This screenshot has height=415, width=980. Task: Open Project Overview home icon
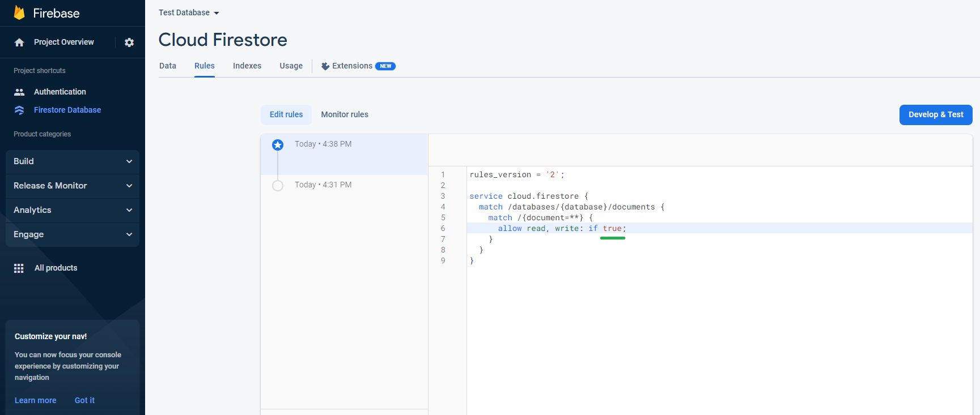tap(19, 42)
